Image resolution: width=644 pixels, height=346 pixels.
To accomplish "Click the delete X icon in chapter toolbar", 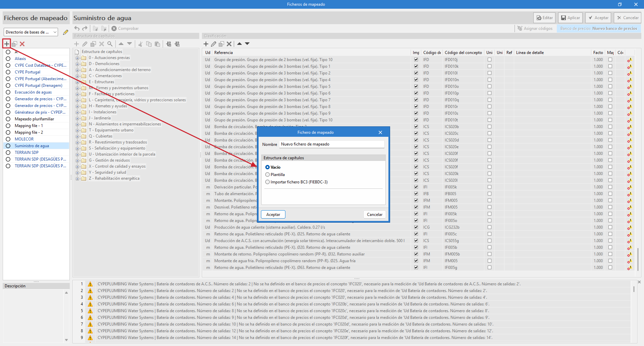I will tap(102, 44).
